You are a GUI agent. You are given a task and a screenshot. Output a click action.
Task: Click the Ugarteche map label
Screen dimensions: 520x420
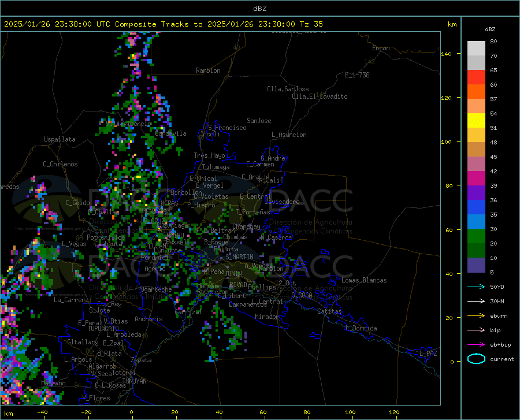(156, 289)
